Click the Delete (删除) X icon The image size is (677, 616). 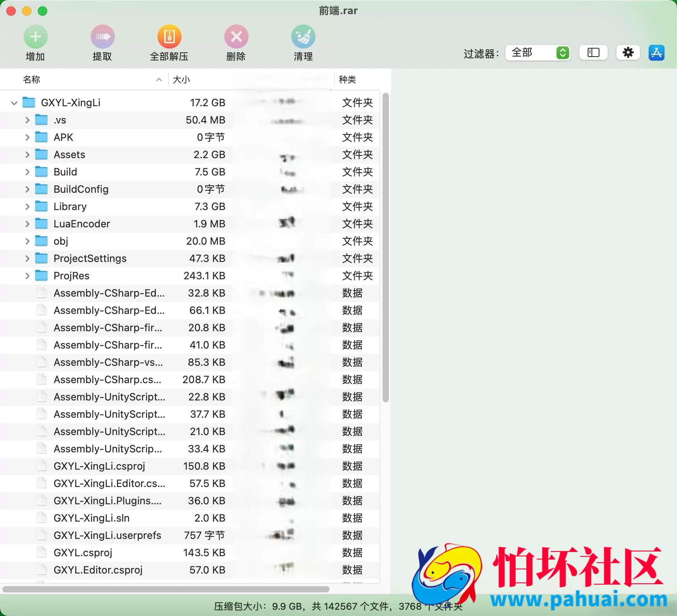[236, 37]
